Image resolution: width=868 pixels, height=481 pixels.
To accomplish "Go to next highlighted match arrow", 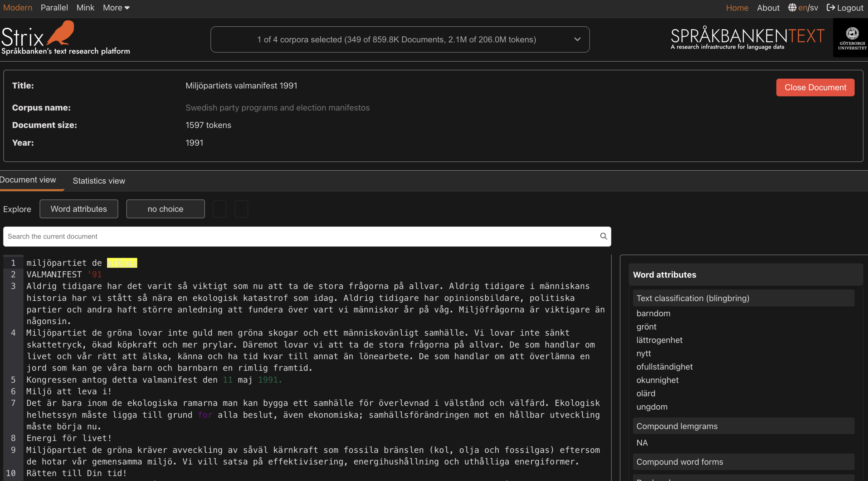I will (x=241, y=209).
